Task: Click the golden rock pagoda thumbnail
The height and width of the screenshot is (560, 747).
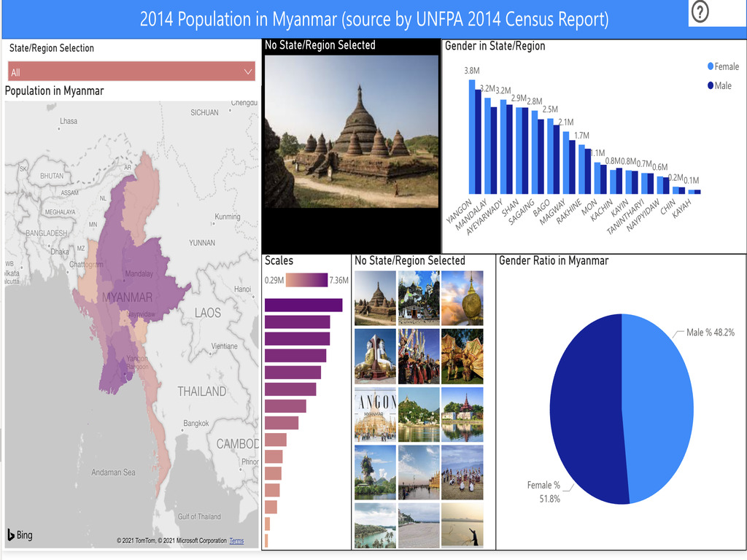Action: [x=462, y=297]
